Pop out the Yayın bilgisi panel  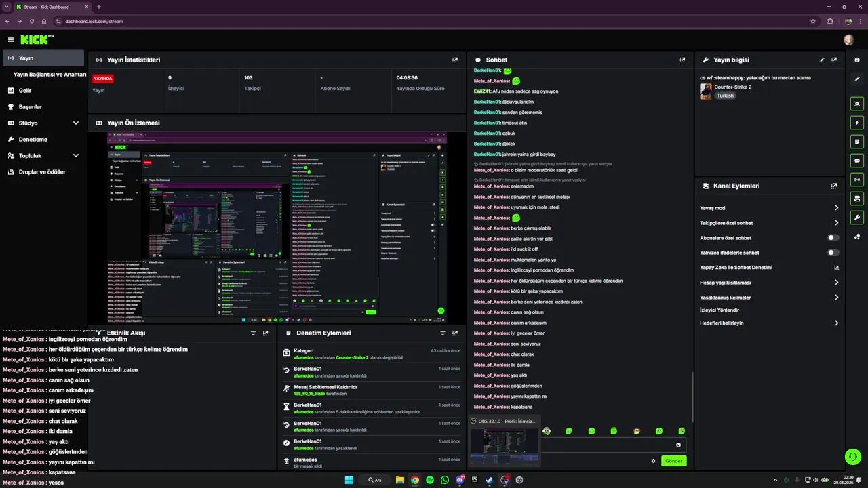click(834, 60)
